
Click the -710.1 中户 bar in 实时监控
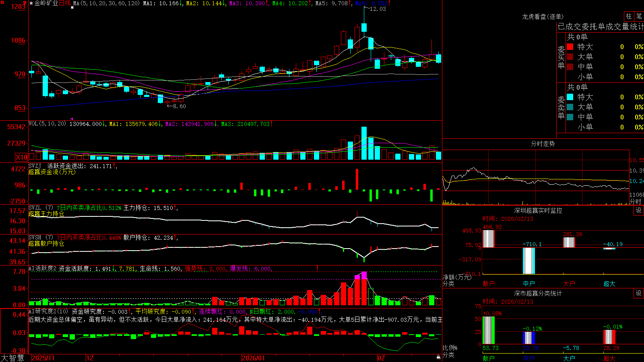point(528,261)
